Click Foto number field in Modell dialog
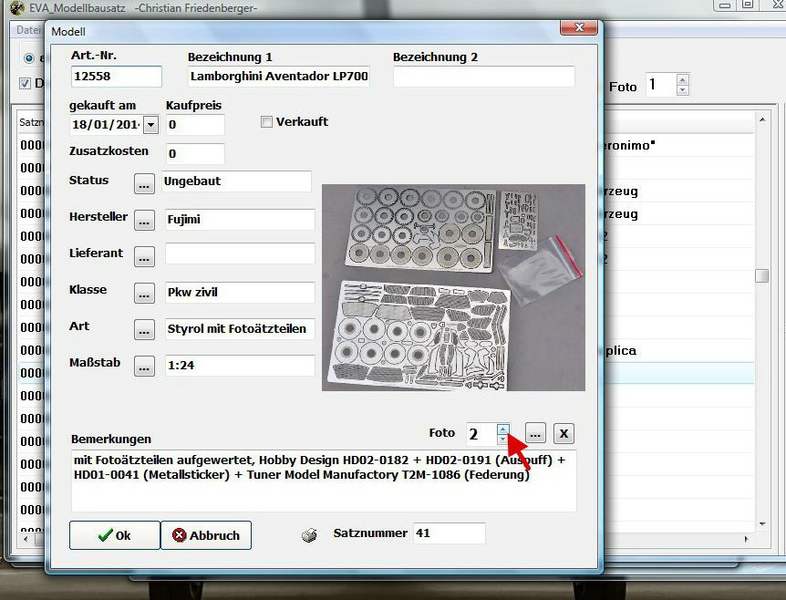The image size is (786, 600). coord(482,434)
